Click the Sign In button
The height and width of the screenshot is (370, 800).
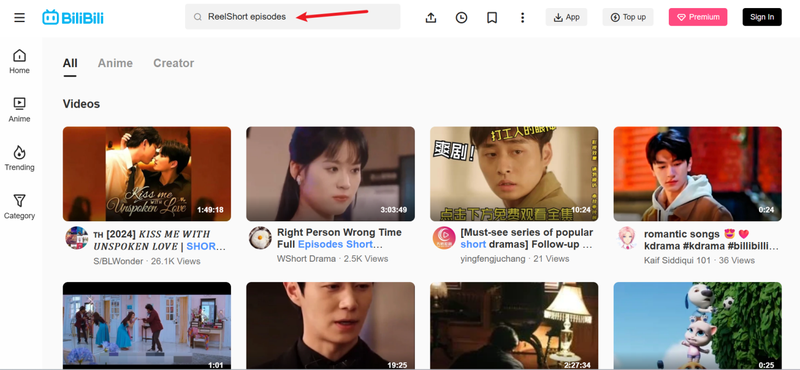pyautogui.click(x=762, y=17)
